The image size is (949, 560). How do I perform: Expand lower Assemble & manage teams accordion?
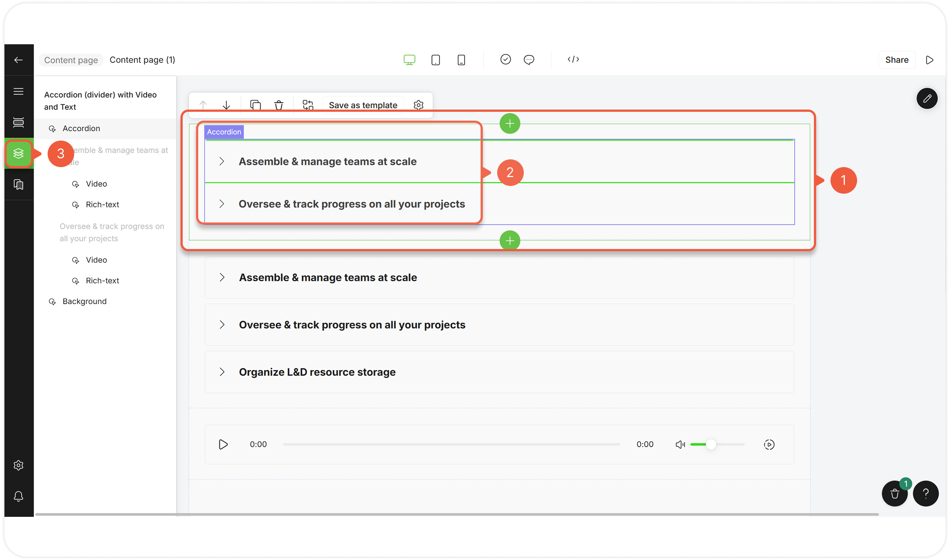328,278
